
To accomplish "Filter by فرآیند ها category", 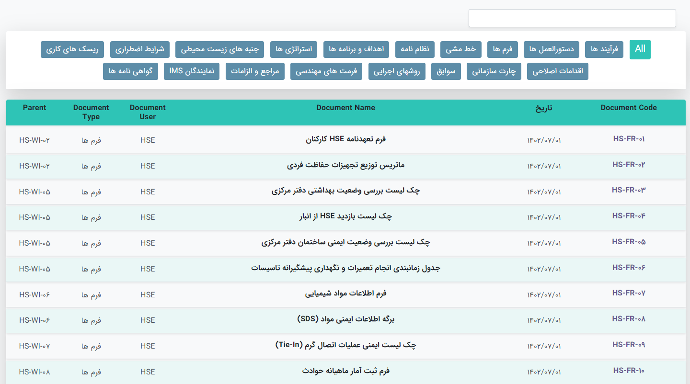I will 604,49.
